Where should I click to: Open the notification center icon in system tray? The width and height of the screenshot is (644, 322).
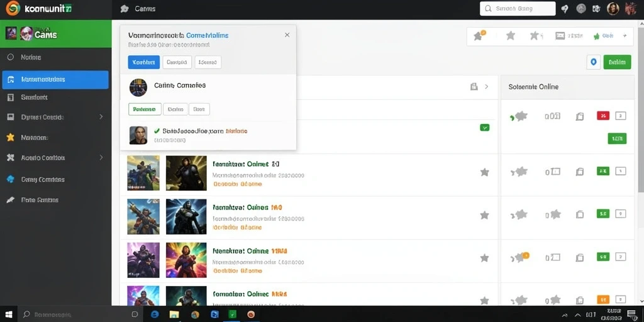point(633,314)
